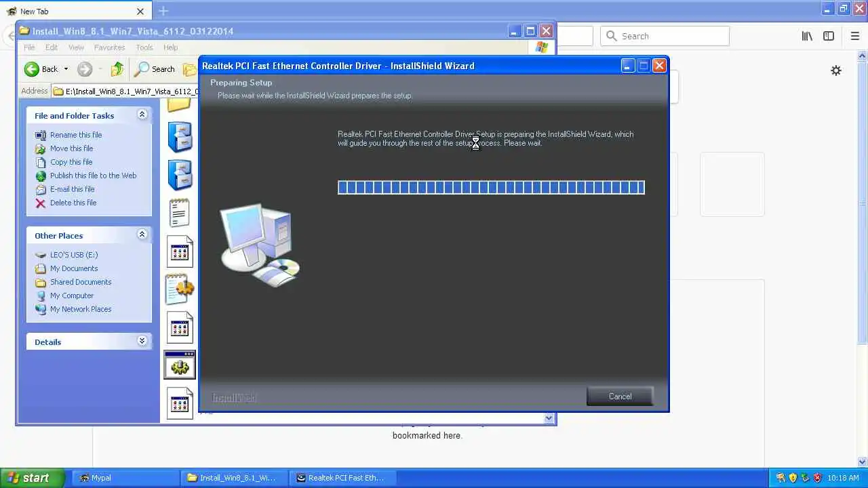Screen dimensions: 868x488
Task: Open the File menu in Explorer
Action: pyautogui.click(x=29, y=47)
